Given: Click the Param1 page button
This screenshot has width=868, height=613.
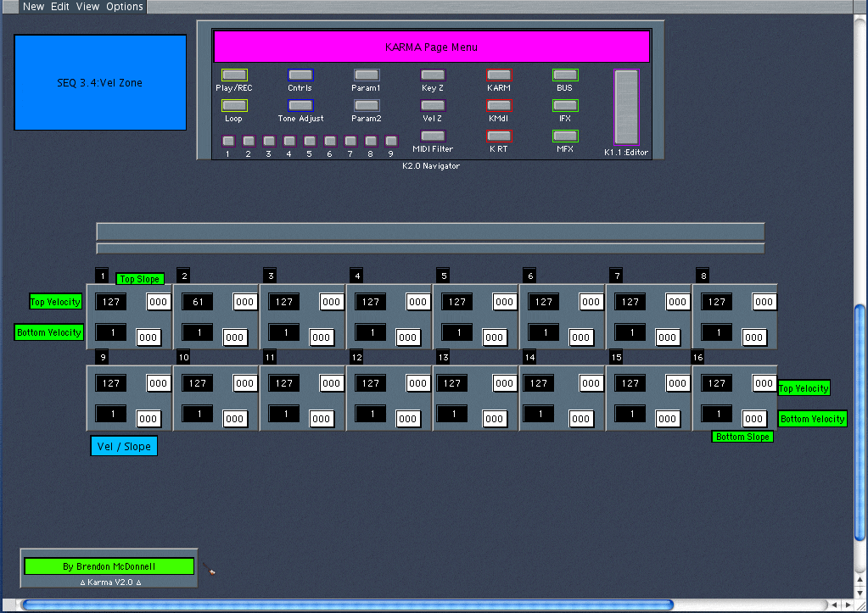Looking at the screenshot, I should [366, 75].
